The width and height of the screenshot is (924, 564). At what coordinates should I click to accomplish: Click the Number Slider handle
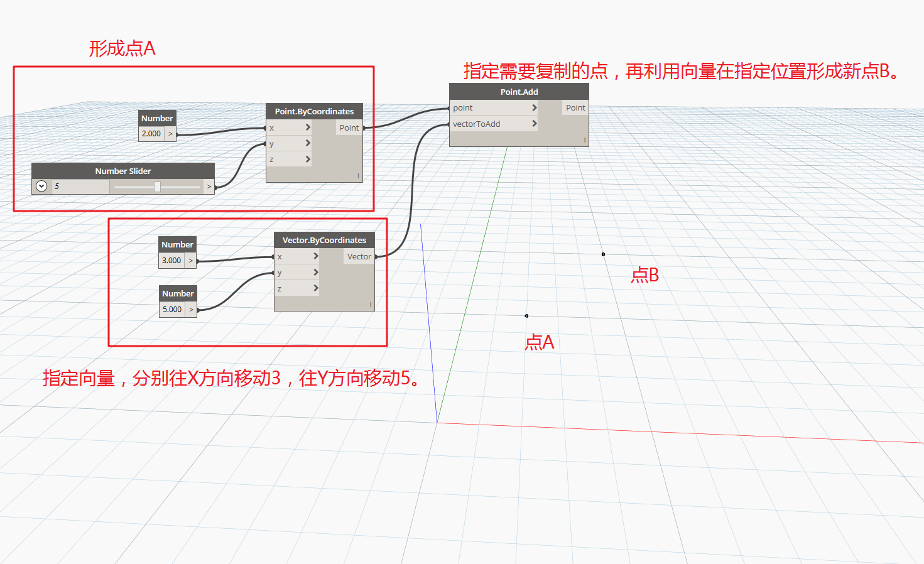157,187
